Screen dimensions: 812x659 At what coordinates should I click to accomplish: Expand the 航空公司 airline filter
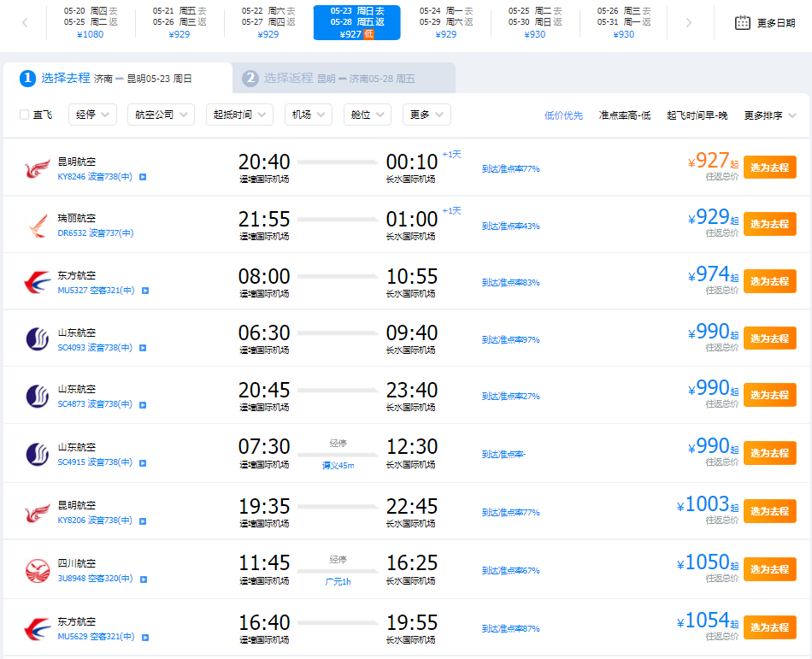(x=161, y=115)
